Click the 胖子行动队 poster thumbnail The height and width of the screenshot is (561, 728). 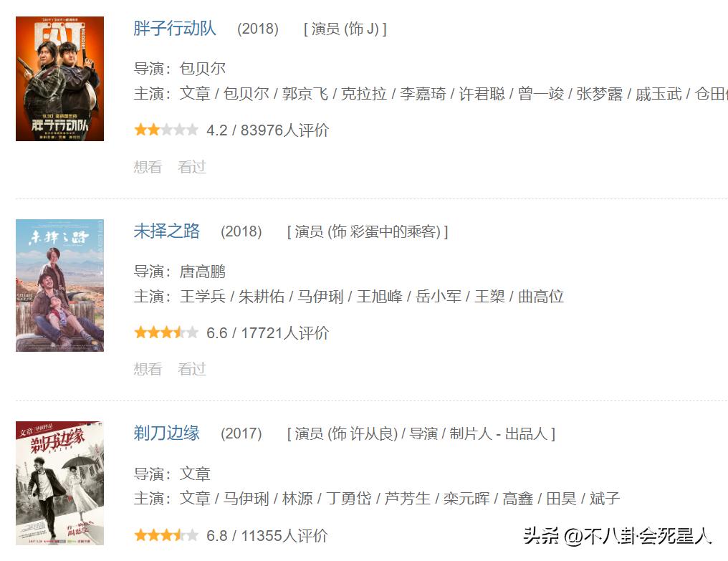[60, 79]
